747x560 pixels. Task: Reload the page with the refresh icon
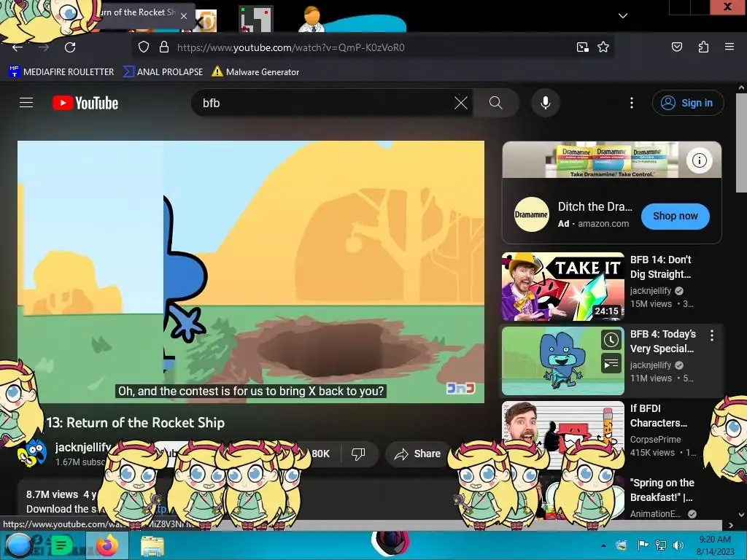70,47
